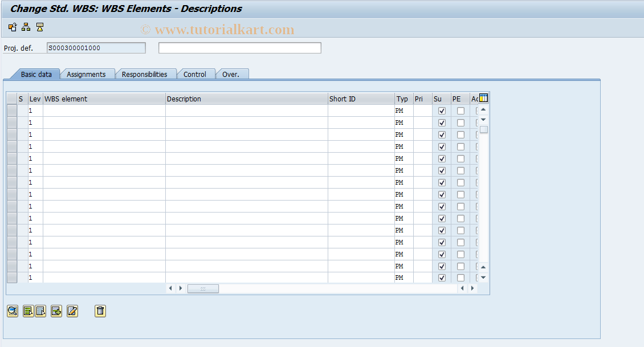Click the edit pencil icon below the table
Screen dimensions: 644x347
tap(72, 311)
